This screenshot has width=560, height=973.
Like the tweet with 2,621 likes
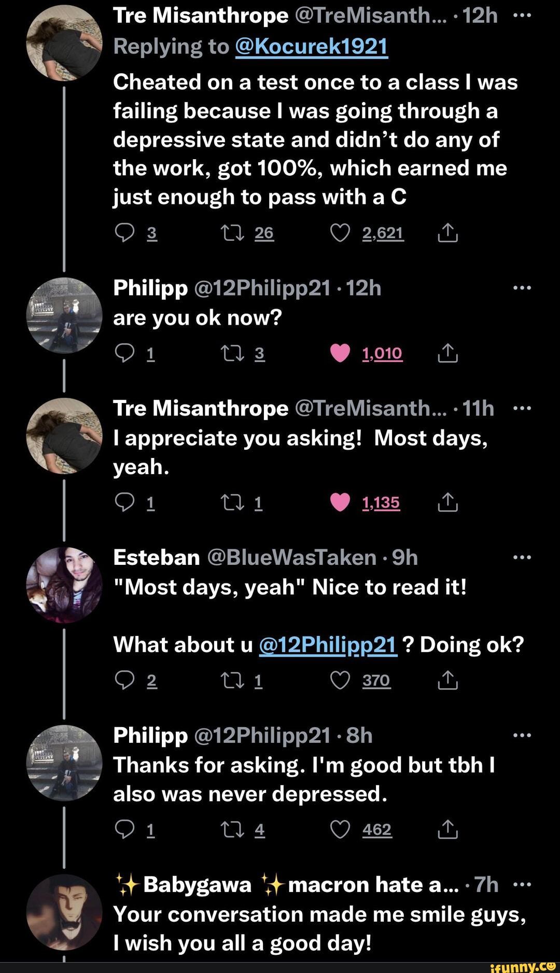click(x=340, y=234)
